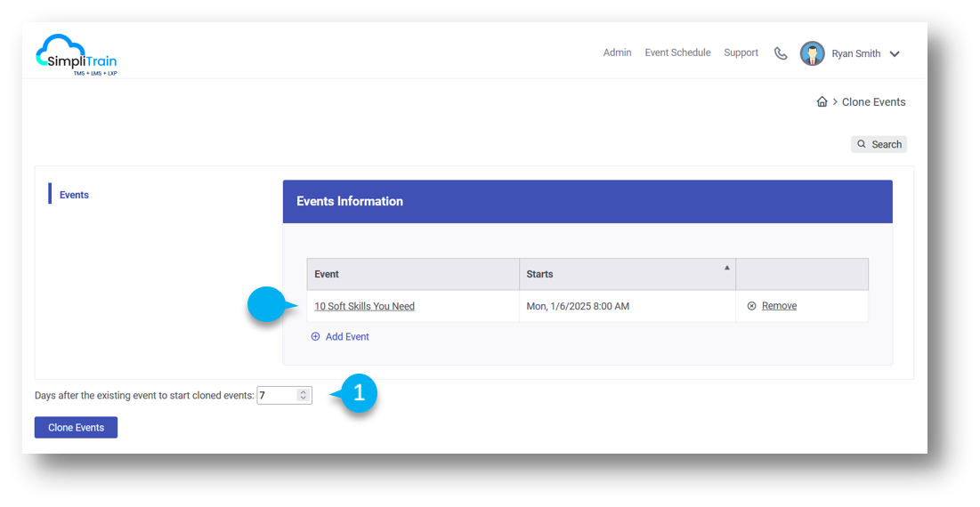Click the circled X remove icon
Image resolution: width=980 pixels, height=507 pixels.
[751, 306]
